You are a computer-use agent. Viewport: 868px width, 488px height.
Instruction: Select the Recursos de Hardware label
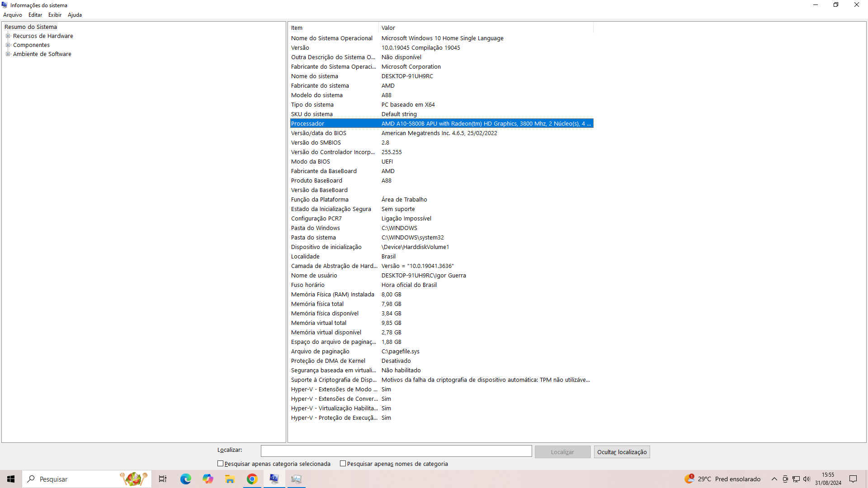(43, 36)
